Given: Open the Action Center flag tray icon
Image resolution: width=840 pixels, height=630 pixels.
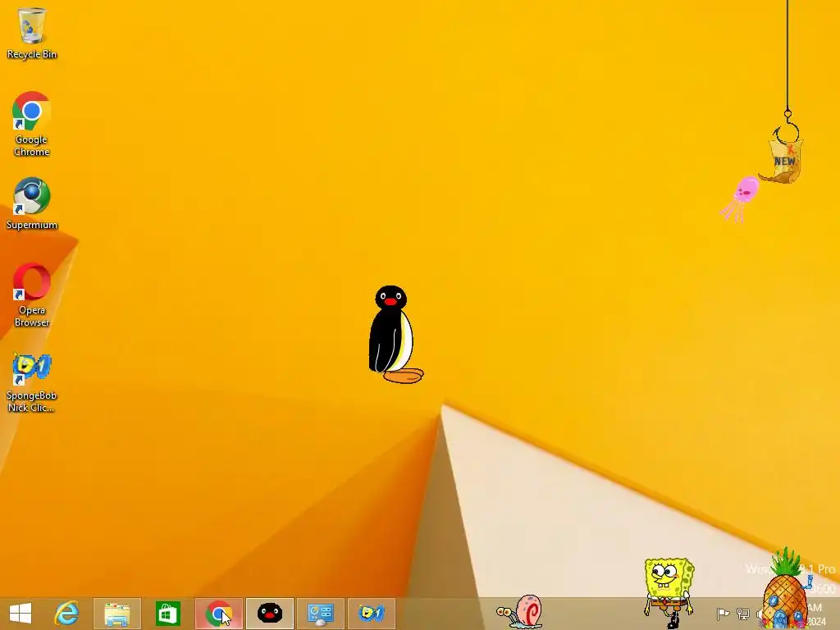Looking at the screenshot, I should [x=723, y=614].
